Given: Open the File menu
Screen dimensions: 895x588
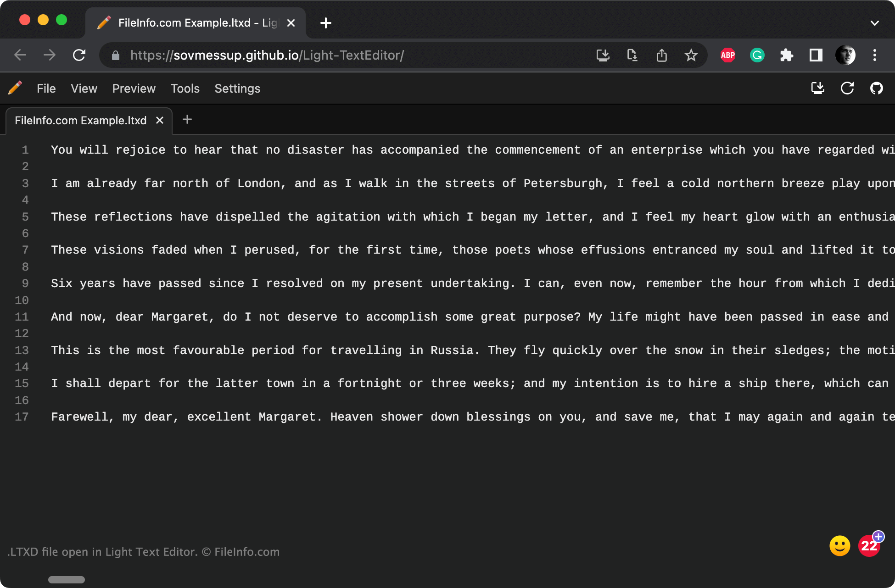Looking at the screenshot, I should point(46,89).
